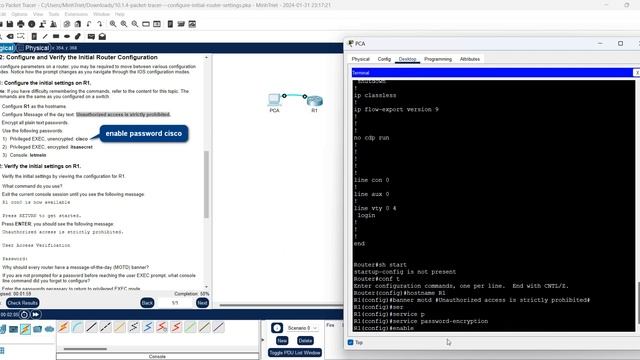640x360 pixels.
Task: Click the instructions panel vertical scrollbar
Action: coord(206,184)
